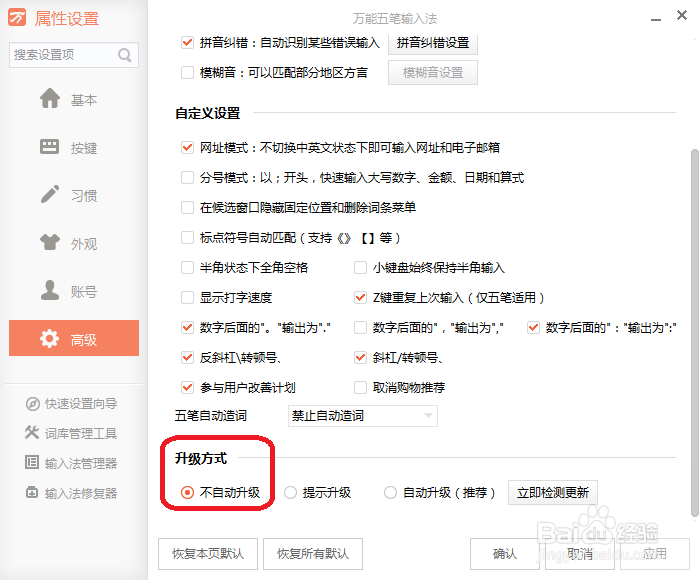Toggle 数字后面的"："输出为":" checkbox

[533, 327]
